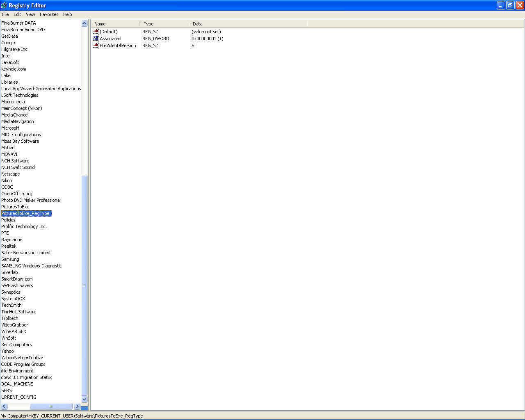Sort values by Data column header

[248, 24]
